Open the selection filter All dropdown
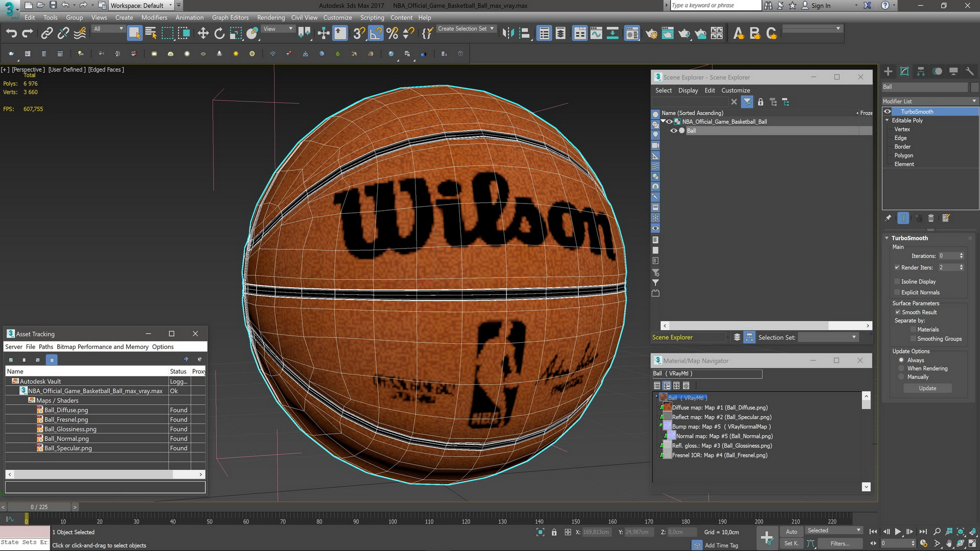Screen dimensions: 980x551 click(x=109, y=29)
